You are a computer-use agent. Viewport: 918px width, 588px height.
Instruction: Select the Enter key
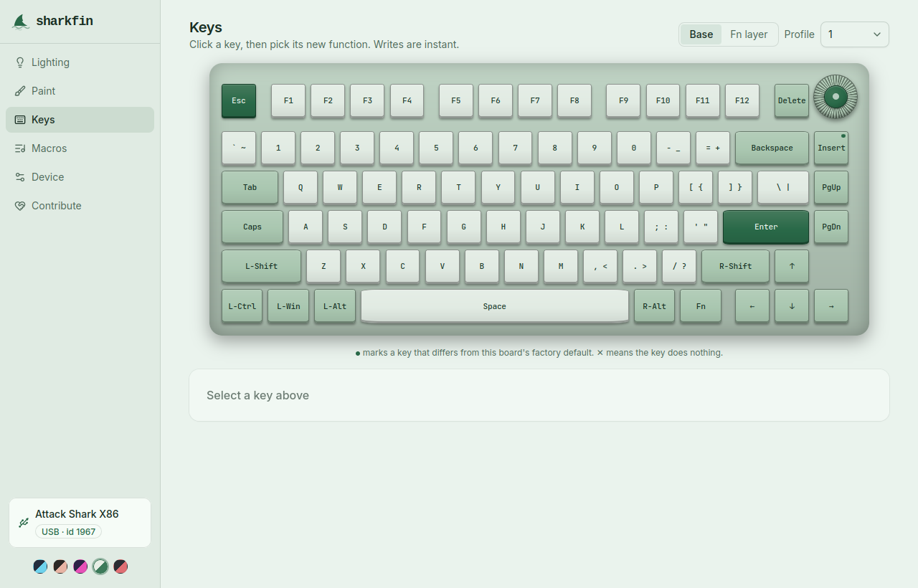766,227
